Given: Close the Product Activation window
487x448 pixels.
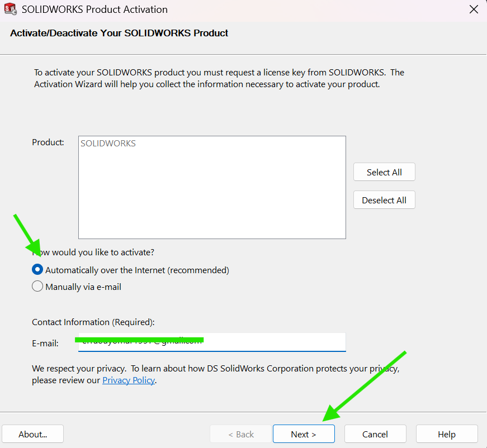Looking at the screenshot, I should [x=474, y=9].
